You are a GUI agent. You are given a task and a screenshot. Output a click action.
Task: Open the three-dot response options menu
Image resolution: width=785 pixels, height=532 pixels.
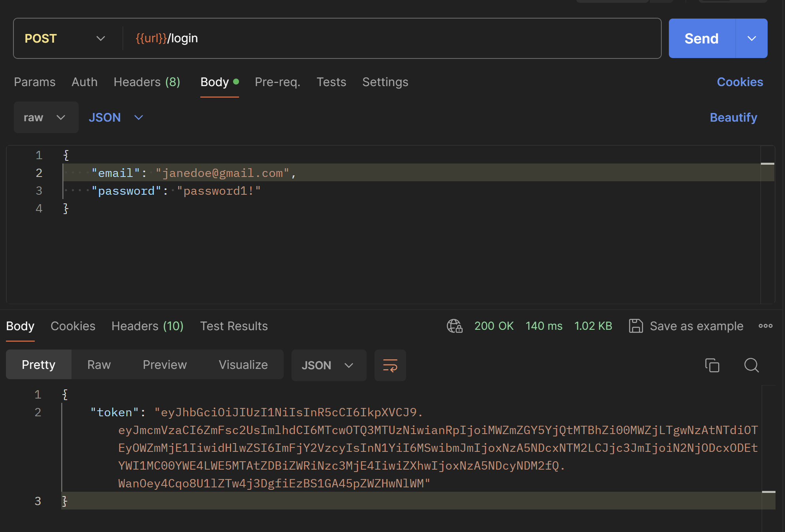(765, 326)
